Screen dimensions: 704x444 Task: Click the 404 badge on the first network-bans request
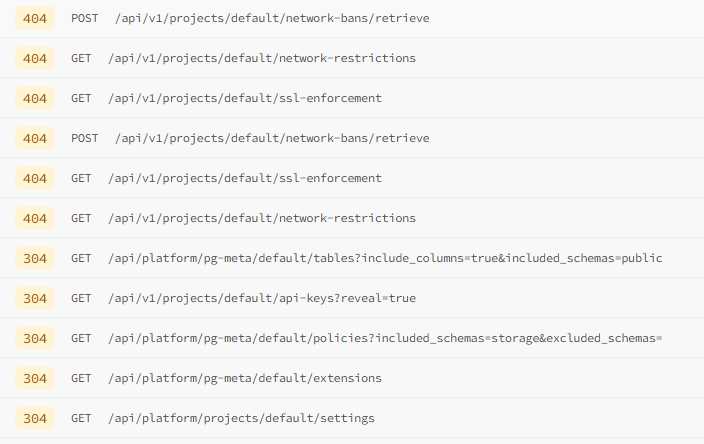pyautogui.click(x=35, y=19)
